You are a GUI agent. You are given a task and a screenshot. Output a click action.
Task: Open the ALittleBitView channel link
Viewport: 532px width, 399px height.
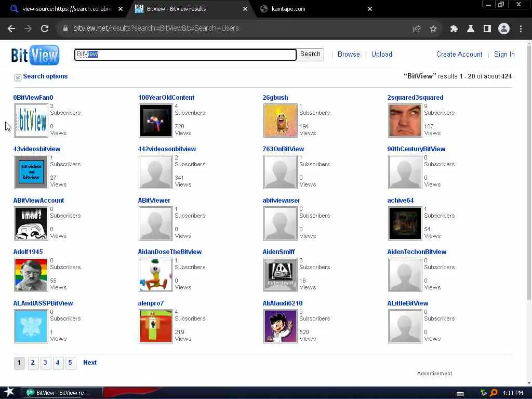click(407, 303)
